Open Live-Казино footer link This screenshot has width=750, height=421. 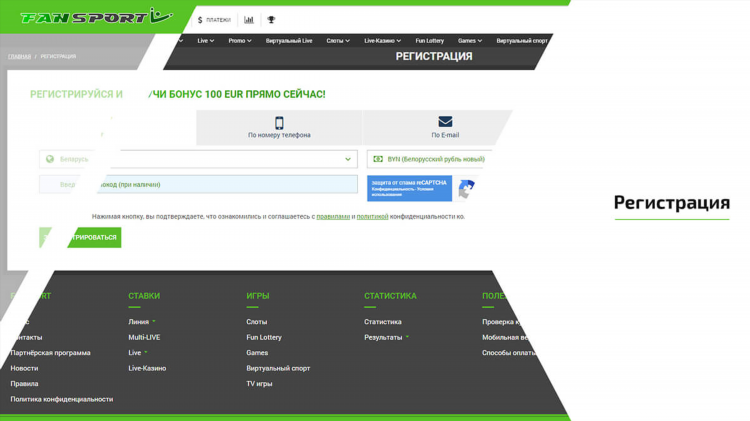click(147, 368)
